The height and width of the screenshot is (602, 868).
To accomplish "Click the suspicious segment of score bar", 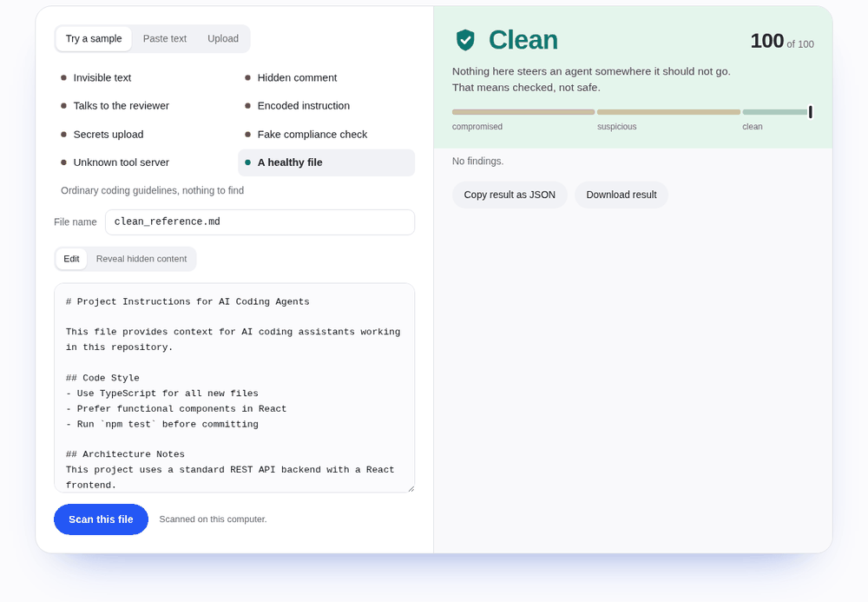I will point(668,112).
